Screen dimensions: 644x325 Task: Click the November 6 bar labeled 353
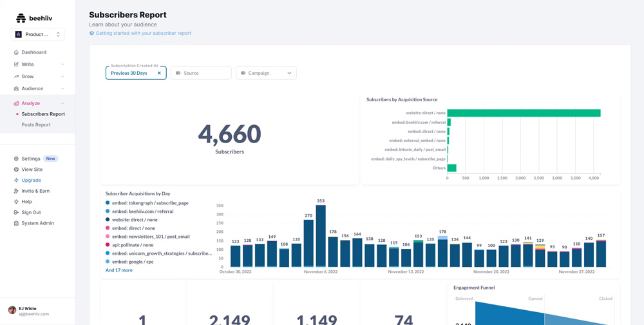tap(321, 236)
